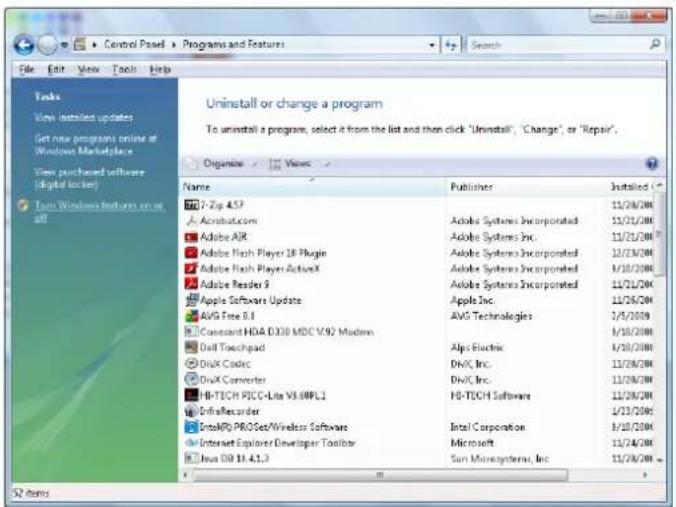The width and height of the screenshot is (676, 507).
Task: Click inside the Search box
Action: click(559, 44)
